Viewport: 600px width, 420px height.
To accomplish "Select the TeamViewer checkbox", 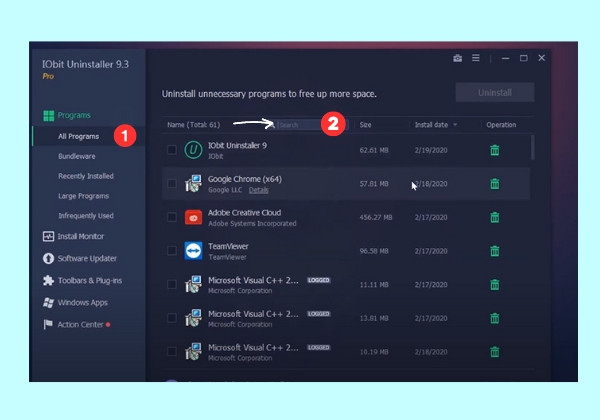I will [172, 251].
